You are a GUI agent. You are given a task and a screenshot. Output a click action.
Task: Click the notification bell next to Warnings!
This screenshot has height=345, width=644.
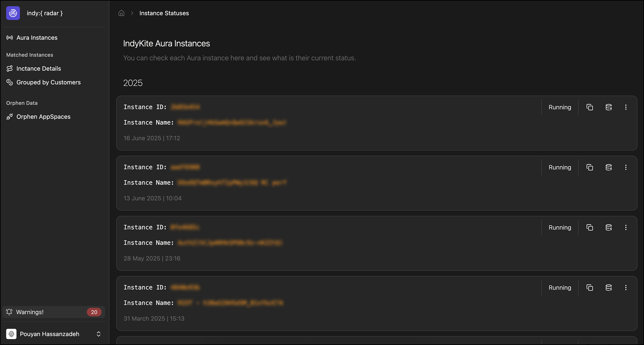[9, 312]
